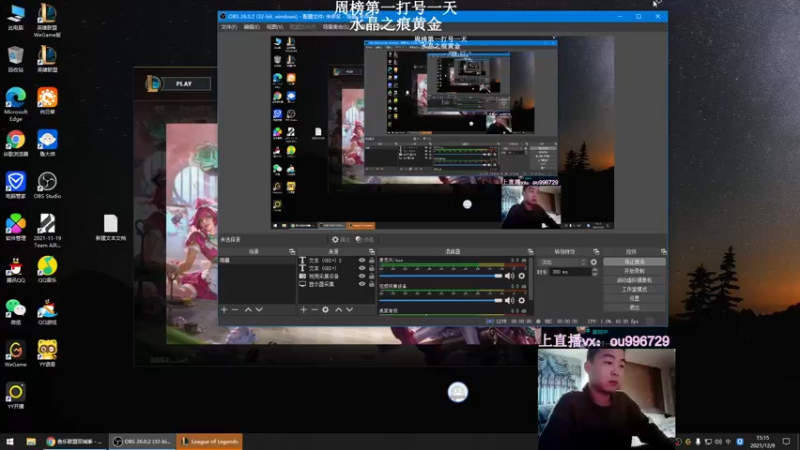Pop out the Controls dock panel
The image size is (800, 450).
coord(663,252)
